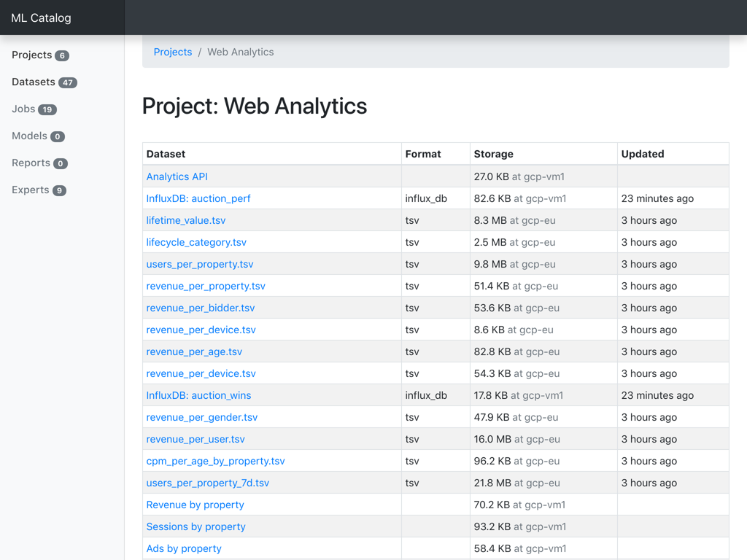Click the 8.3 MB at gcp-eu storage cell
Screen dimensions: 747x560
click(x=543, y=220)
